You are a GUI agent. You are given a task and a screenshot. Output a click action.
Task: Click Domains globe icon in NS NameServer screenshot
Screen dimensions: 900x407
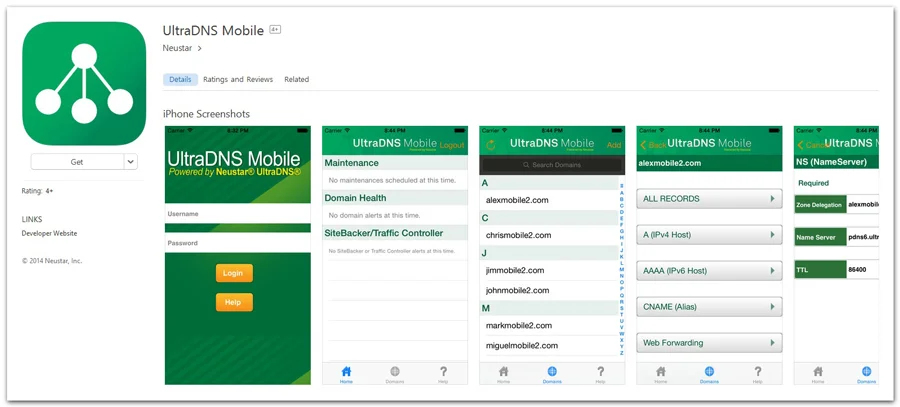(x=867, y=374)
